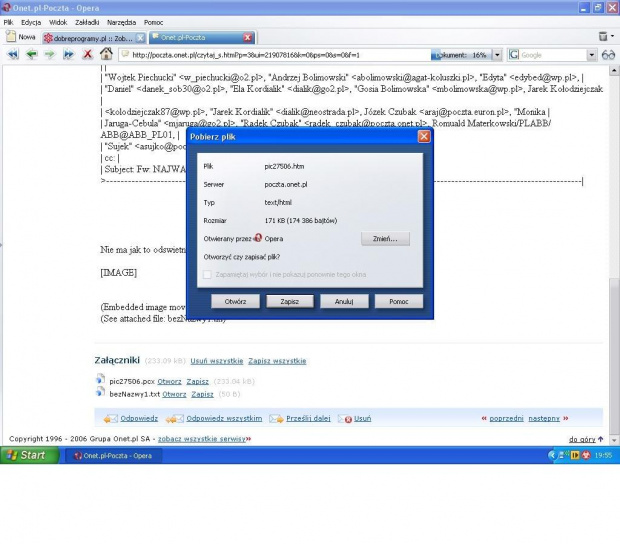The height and width of the screenshot is (544, 620).
Task: Click the rewind navigation icon
Action: point(13,54)
